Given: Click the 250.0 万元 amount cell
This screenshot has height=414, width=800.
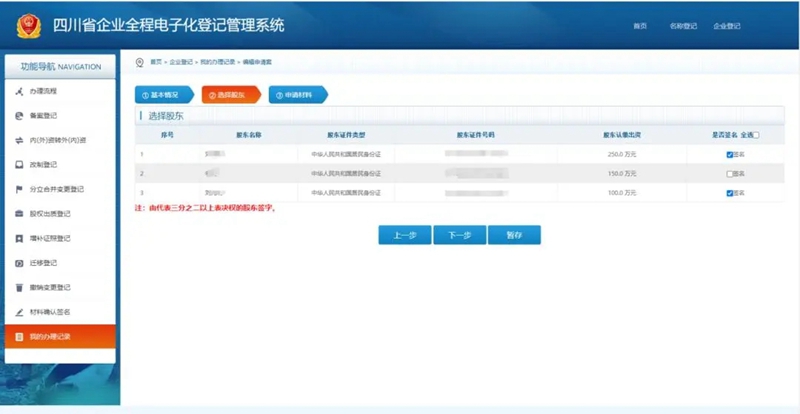Looking at the screenshot, I should [x=622, y=155].
